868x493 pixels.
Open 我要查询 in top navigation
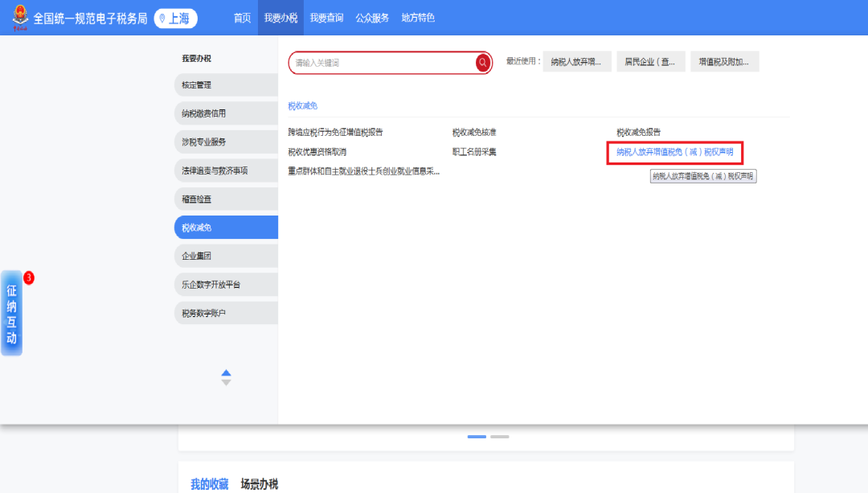pos(326,18)
